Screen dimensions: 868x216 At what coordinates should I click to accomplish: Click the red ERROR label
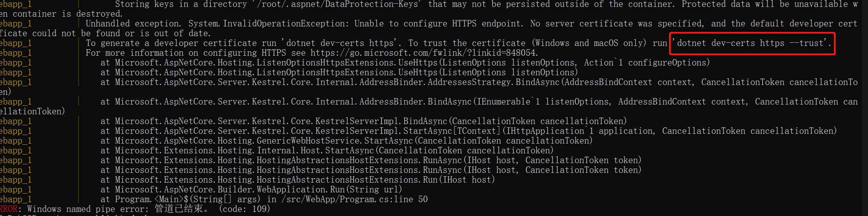(9, 209)
